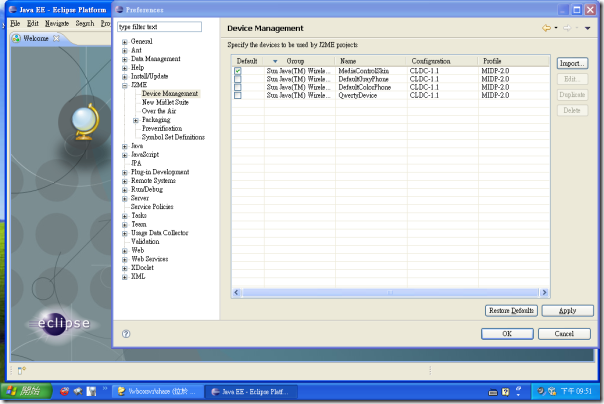Image resolution: width=604 pixels, height=404 pixels.
Task: Click the Start button on taskbar
Action: 26,391
